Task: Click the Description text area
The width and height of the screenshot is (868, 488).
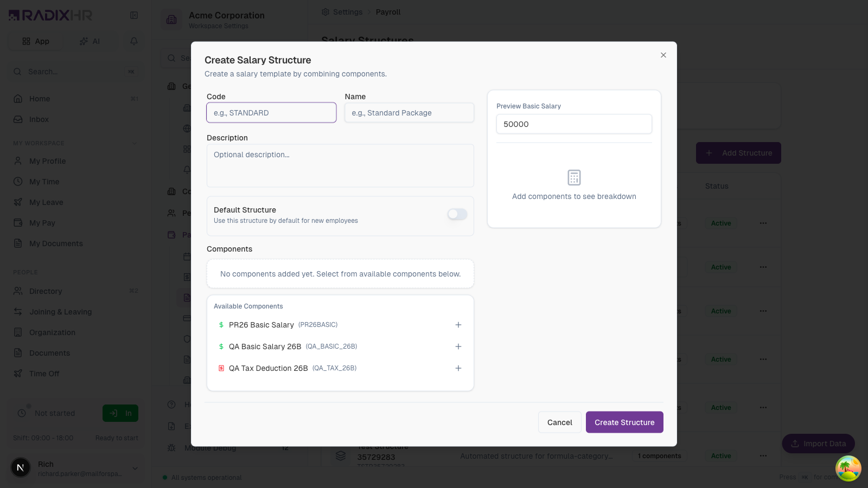Action: pos(340,165)
